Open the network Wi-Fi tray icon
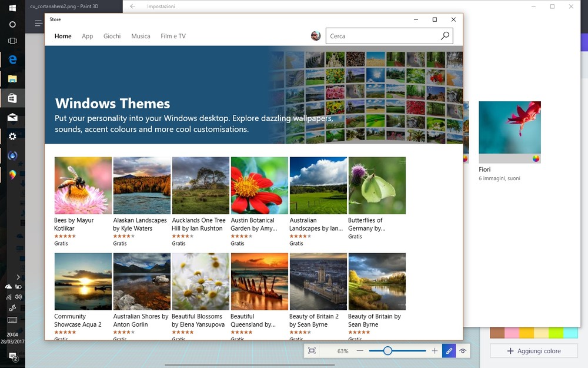 (9, 297)
